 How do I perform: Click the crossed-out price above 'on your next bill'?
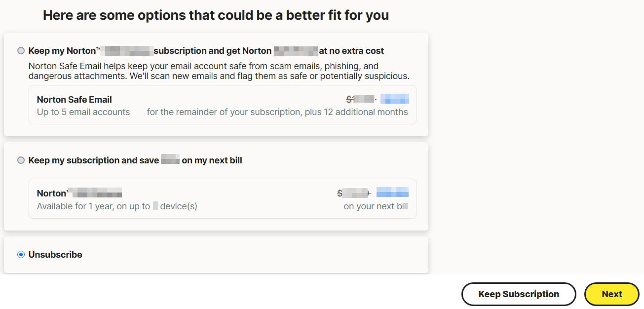(353, 193)
